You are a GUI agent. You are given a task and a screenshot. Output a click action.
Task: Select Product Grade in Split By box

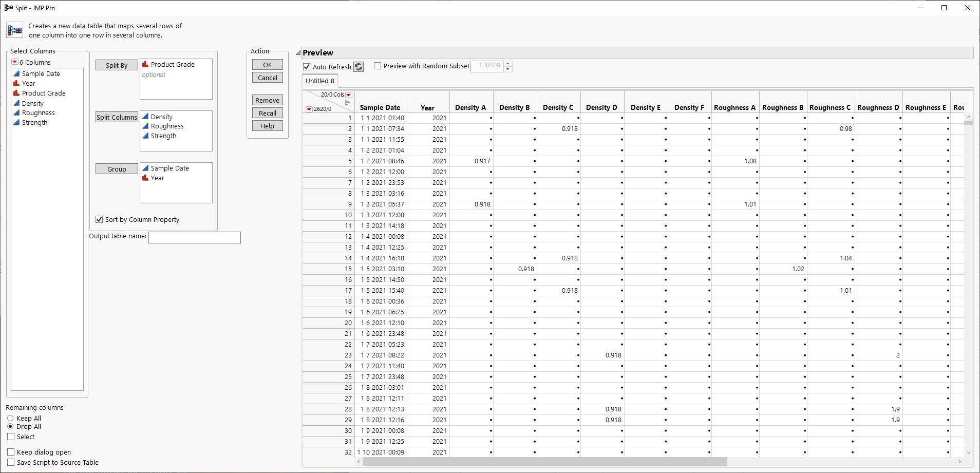(173, 65)
